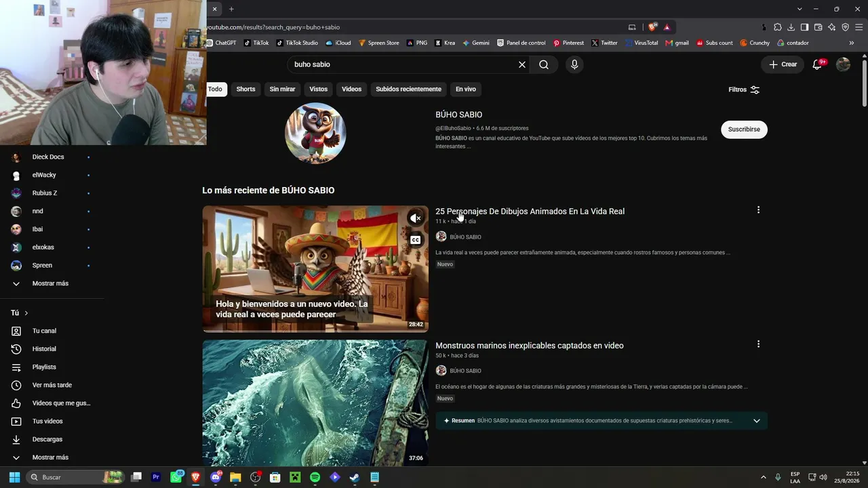Image resolution: width=868 pixels, height=488 pixels.
Task: Open the Steam taskbar icon
Action: (x=354, y=477)
